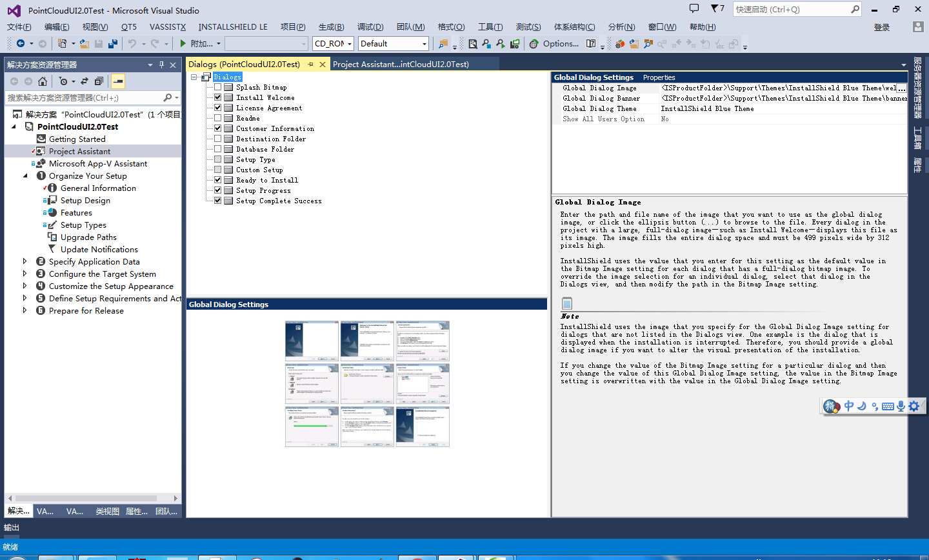
Task: Enable the Readme dialog checkbox
Action: (218, 118)
